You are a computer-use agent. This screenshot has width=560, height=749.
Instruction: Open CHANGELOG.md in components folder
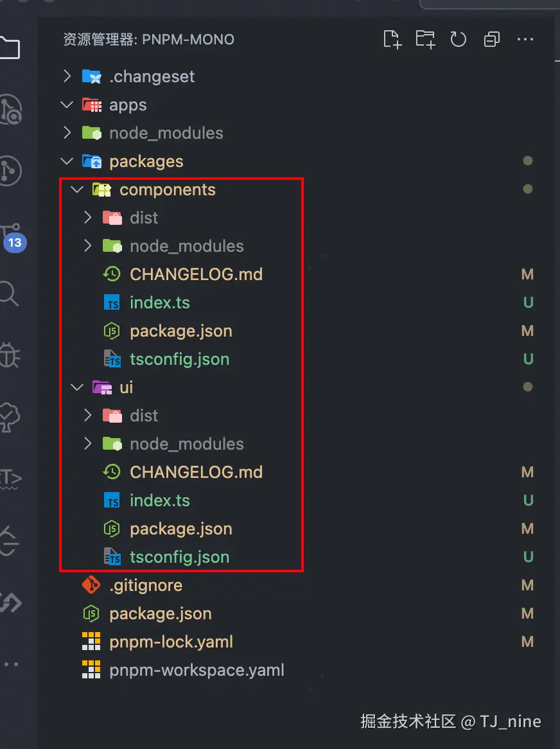(196, 274)
